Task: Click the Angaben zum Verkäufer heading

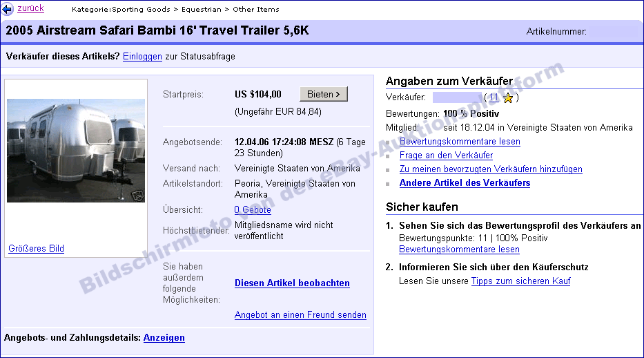Action: tap(449, 81)
